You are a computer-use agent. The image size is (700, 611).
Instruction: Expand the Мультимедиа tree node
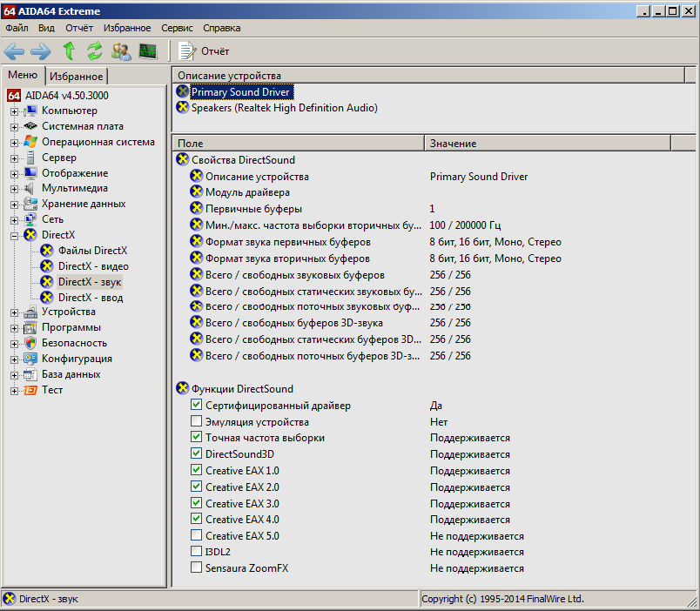(x=14, y=189)
